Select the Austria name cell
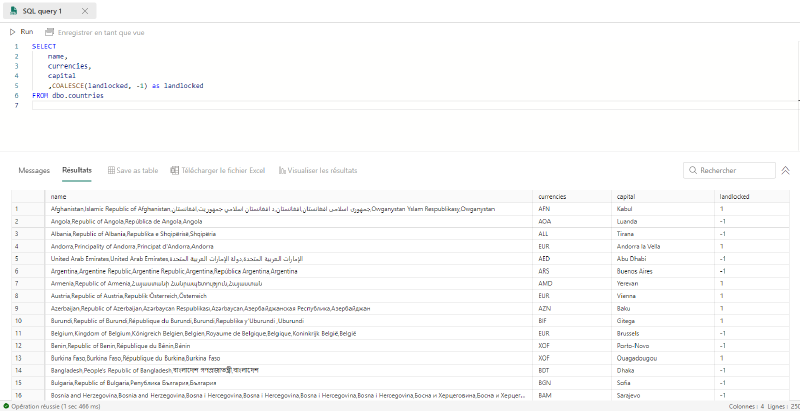This screenshot has height=411, width=800. 290,296
